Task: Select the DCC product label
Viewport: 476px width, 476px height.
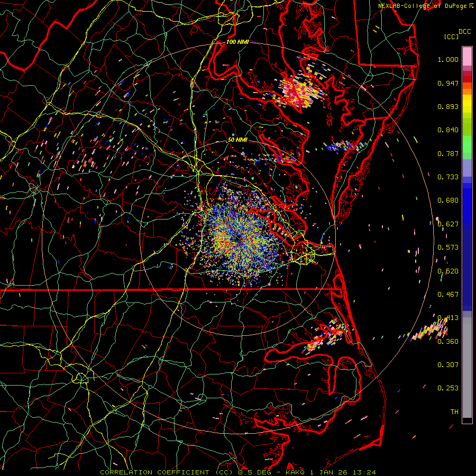Action: point(464,32)
